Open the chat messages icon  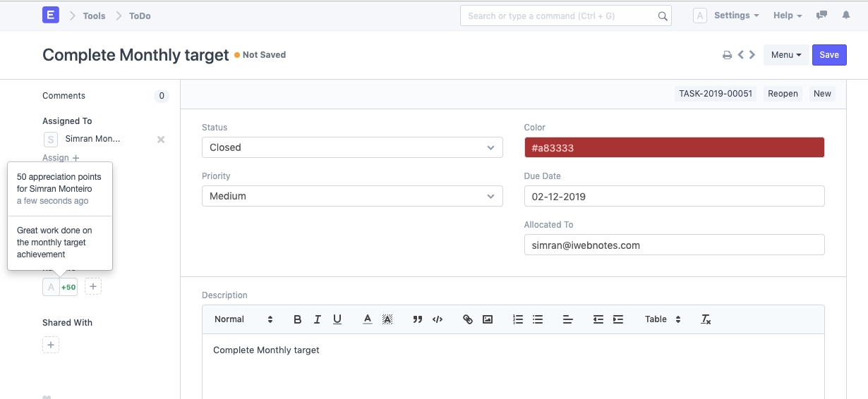[x=821, y=16]
